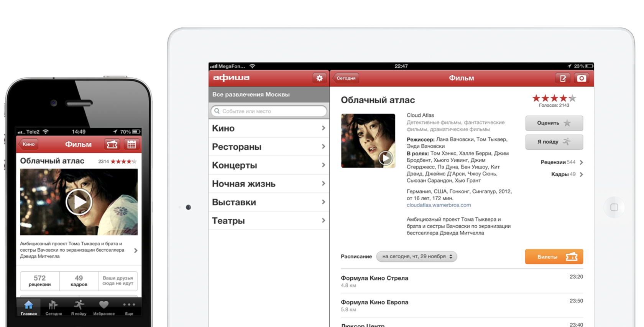This screenshot has width=644, height=327.
Task: Open the Я пойду tab on iPhone
Action: tap(79, 308)
